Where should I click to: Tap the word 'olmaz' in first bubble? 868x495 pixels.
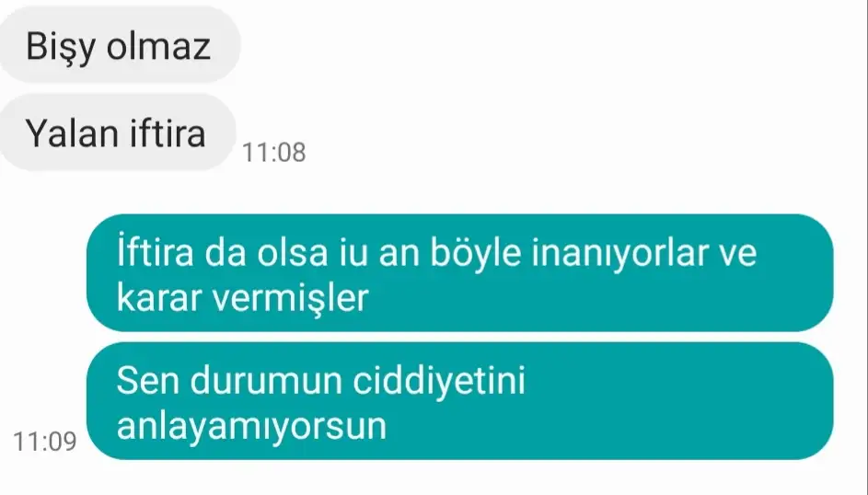(159, 45)
